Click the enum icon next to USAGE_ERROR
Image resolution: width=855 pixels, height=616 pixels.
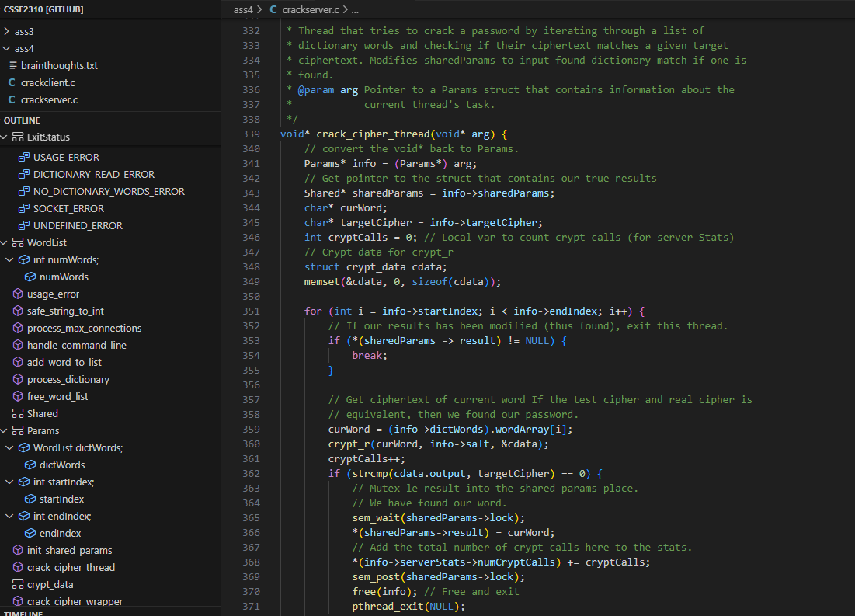pos(24,158)
